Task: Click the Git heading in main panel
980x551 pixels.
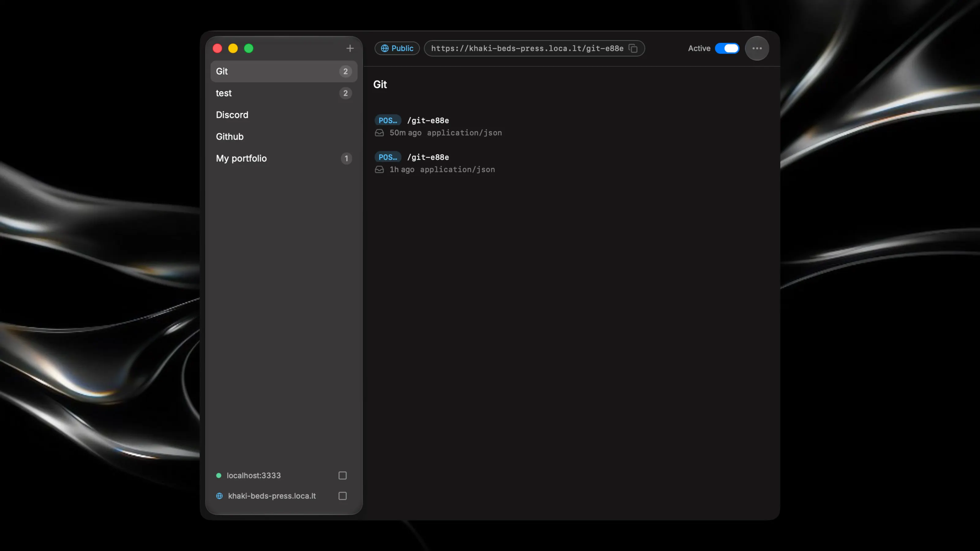Action: click(x=380, y=84)
